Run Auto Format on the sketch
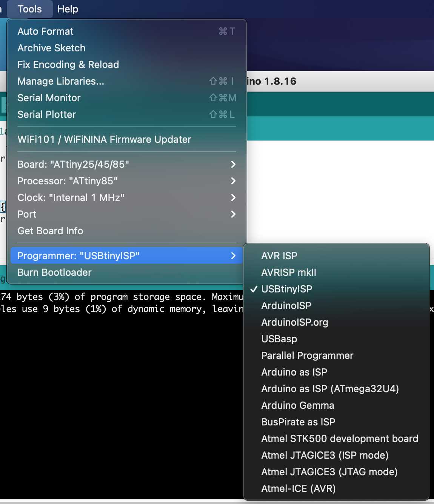Screen dimensions: 434x504 coord(127,31)
